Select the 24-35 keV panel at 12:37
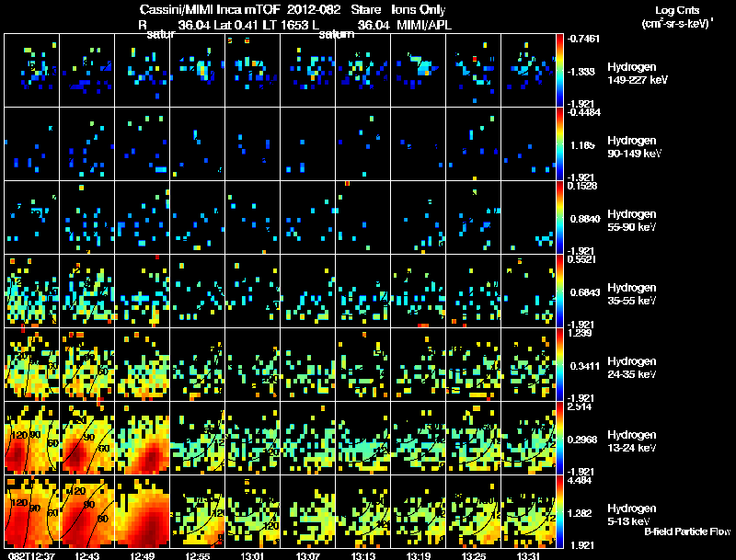The height and width of the screenshot is (560, 736). point(31,364)
